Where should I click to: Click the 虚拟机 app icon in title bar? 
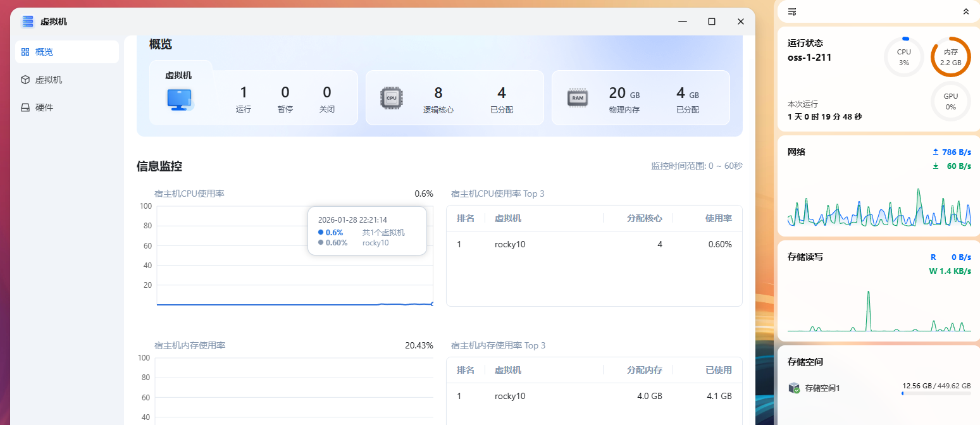point(28,21)
